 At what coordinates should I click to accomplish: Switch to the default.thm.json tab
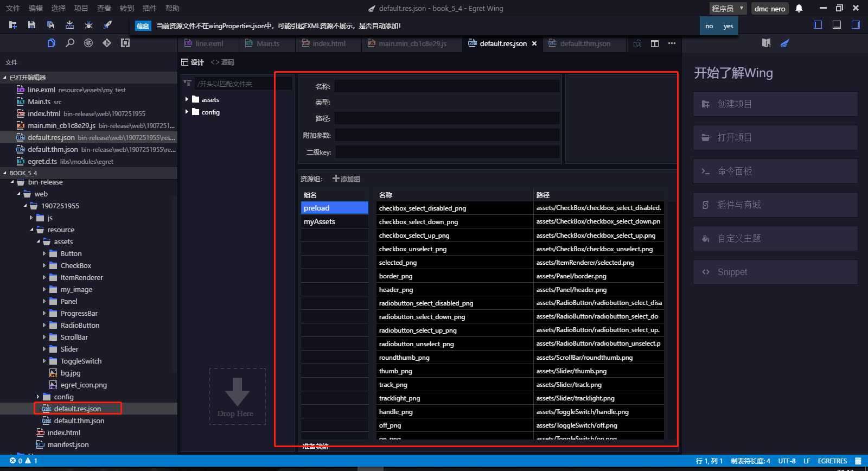(585, 43)
